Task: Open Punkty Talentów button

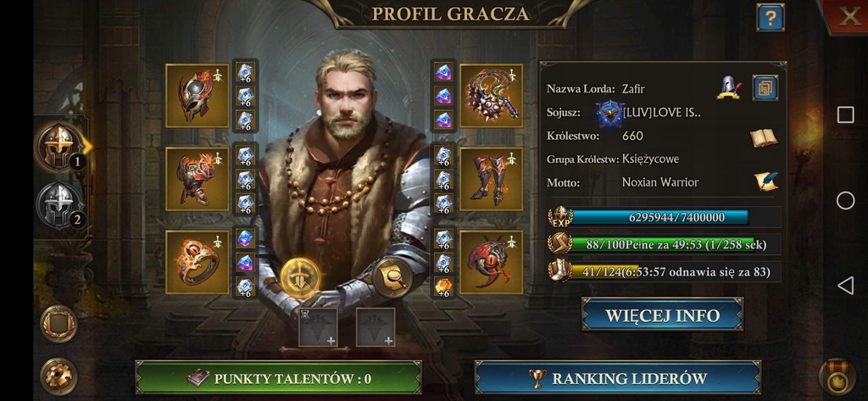Action: [278, 378]
